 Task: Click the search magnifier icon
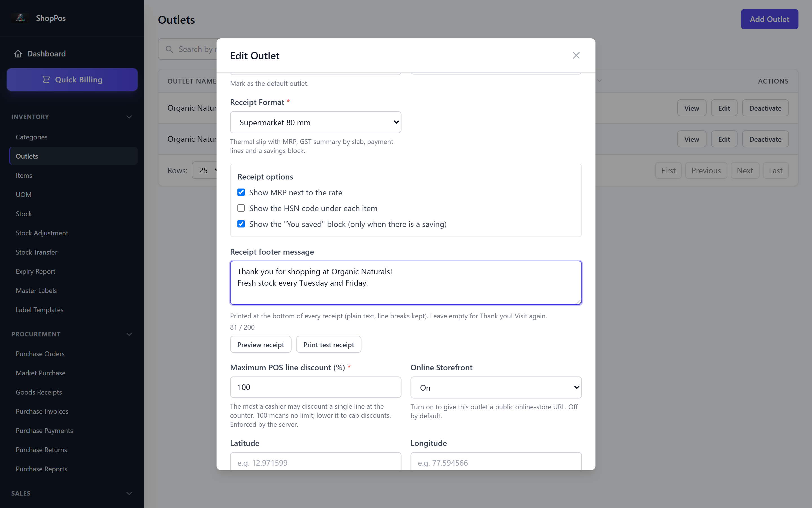[x=169, y=49]
